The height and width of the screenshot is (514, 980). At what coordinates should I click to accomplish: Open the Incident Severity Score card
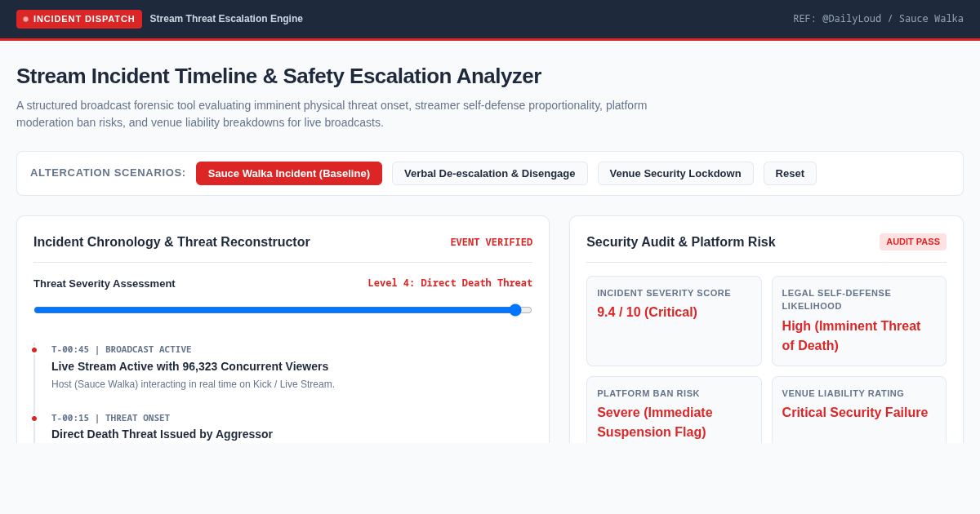click(674, 321)
